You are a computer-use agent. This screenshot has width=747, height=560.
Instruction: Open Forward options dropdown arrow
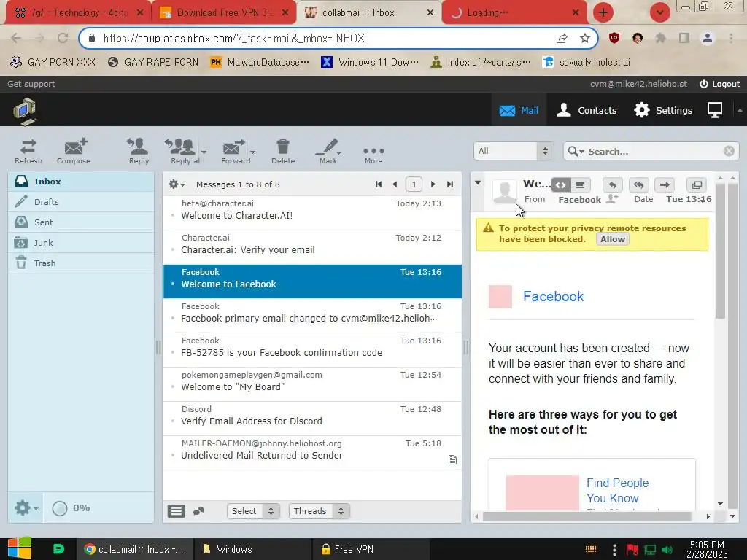click(252, 152)
